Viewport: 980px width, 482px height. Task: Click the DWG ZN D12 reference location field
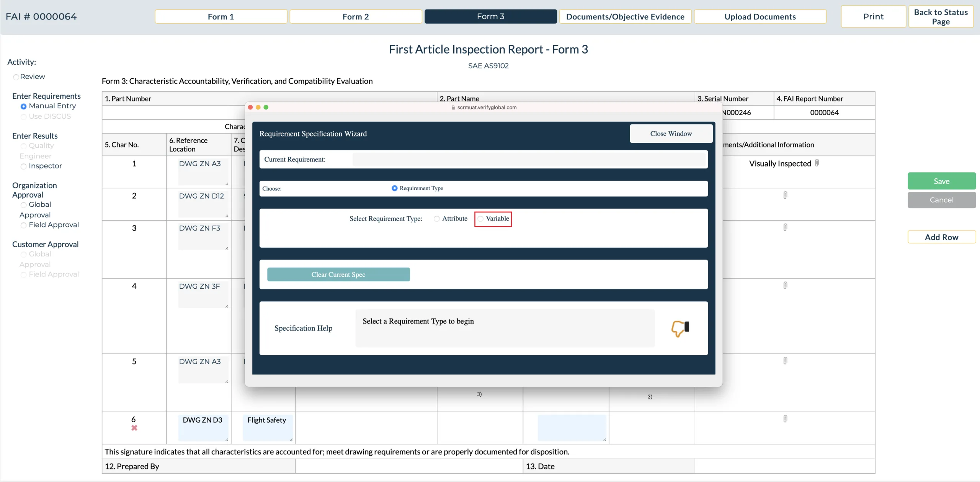tap(203, 204)
